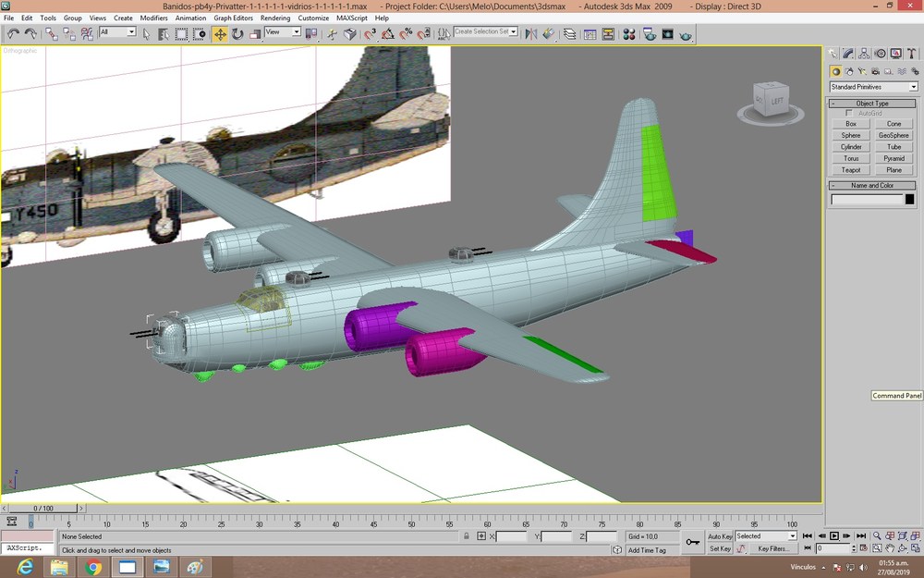
Task: Click the Undo arrow in main toolbar
Action: [x=13, y=34]
